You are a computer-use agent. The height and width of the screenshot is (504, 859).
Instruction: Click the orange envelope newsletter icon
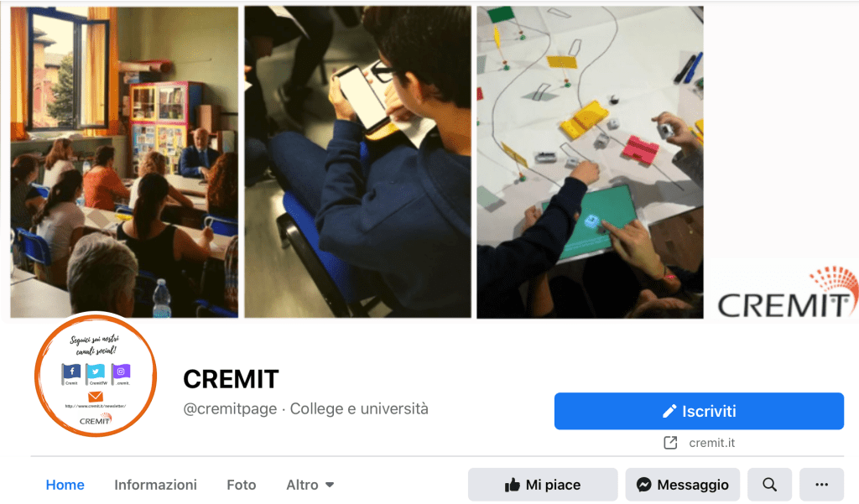coord(96,397)
